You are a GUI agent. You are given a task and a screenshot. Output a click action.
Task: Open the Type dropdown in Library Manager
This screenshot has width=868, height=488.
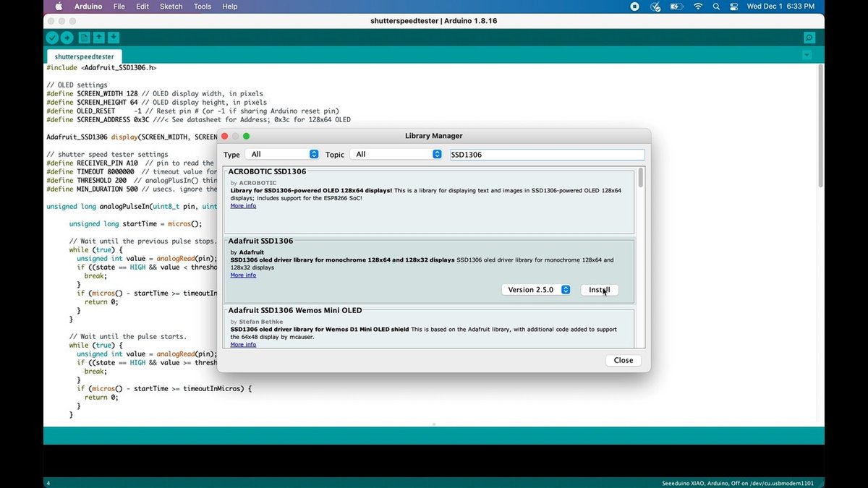coord(282,155)
